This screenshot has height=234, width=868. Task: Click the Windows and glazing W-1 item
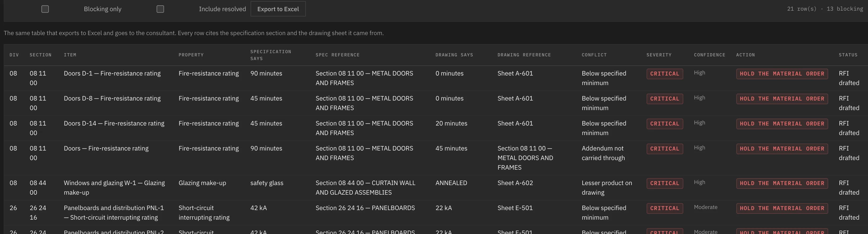[x=114, y=187]
